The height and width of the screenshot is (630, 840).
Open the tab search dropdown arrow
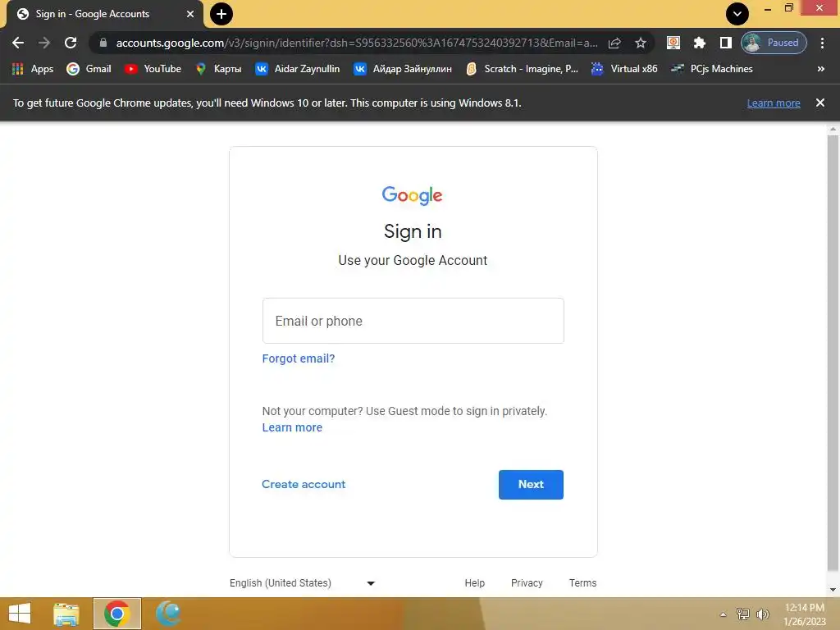[737, 14]
